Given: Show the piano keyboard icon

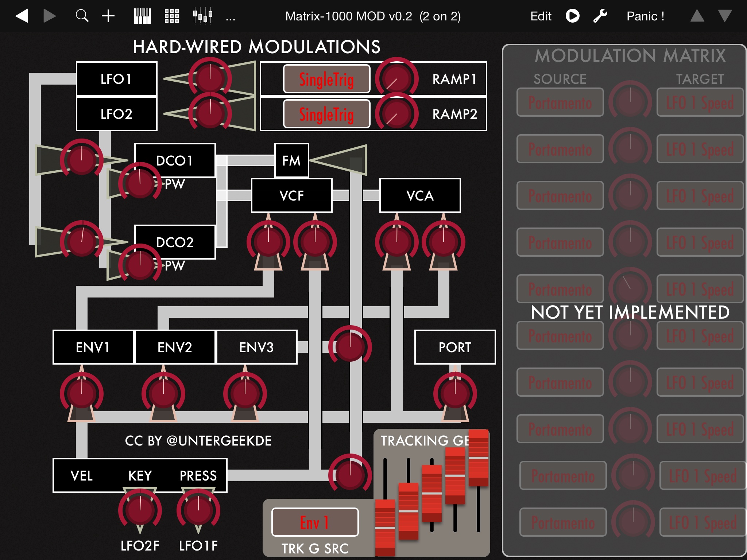Looking at the screenshot, I should 142,16.
